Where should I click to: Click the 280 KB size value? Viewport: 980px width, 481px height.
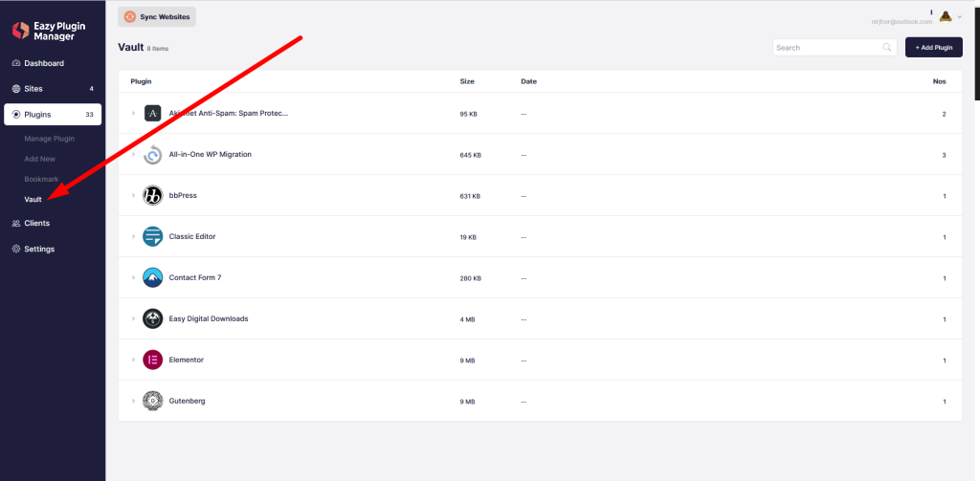click(471, 278)
